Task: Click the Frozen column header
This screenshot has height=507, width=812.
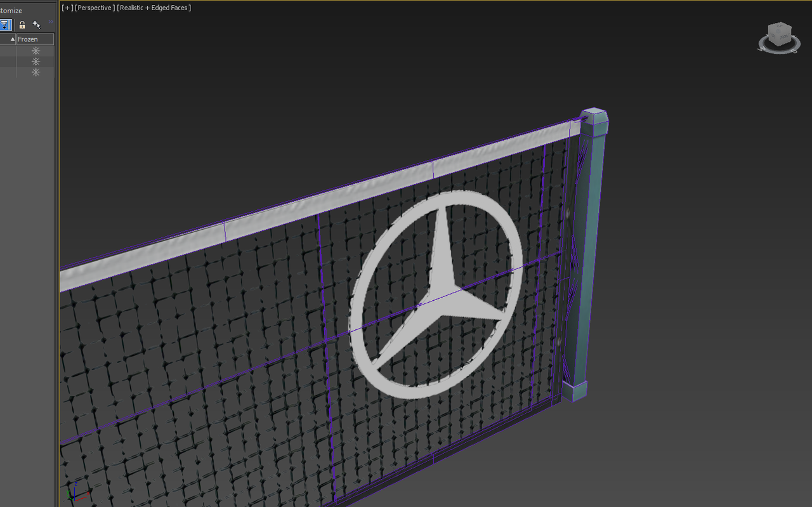Action: coord(35,39)
